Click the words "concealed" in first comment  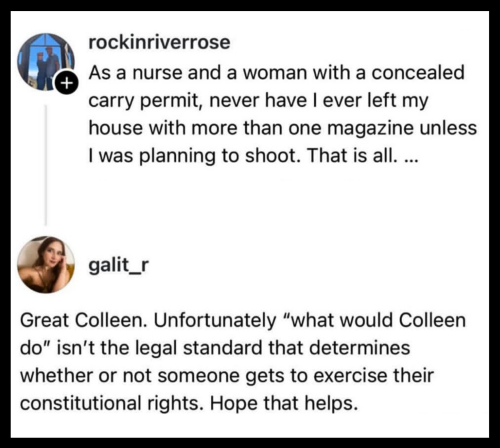[418, 72]
